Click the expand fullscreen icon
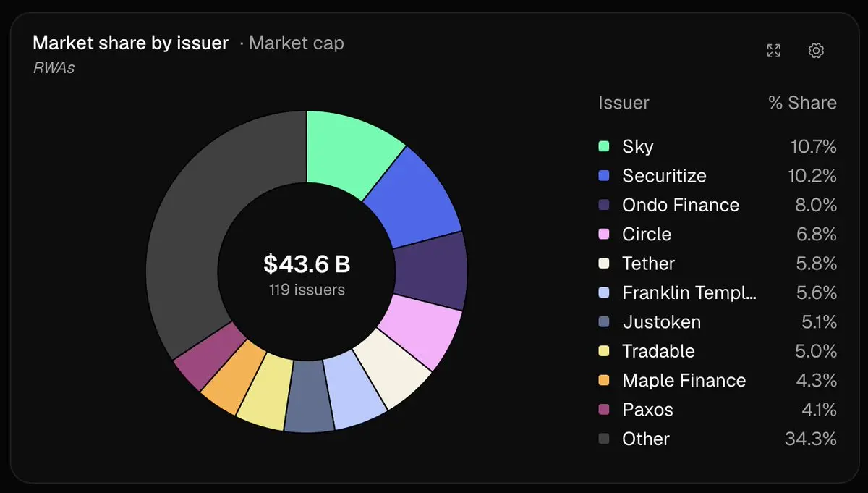 click(774, 51)
